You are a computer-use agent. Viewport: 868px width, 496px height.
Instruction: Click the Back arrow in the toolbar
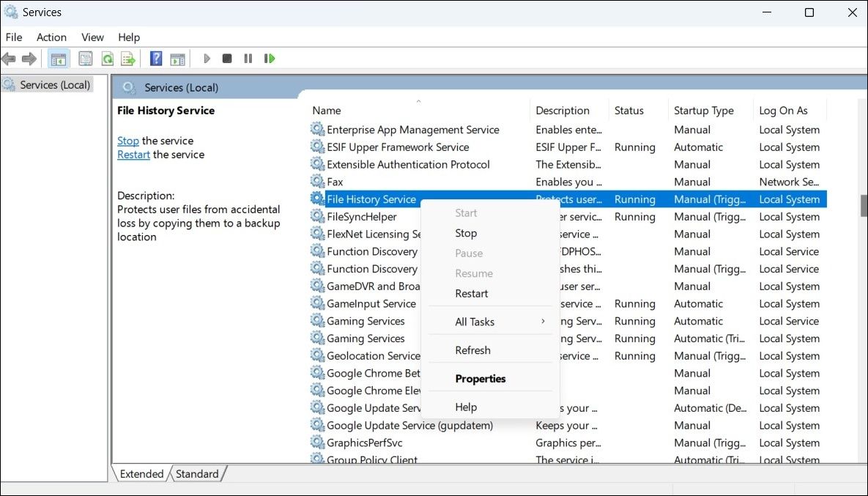tap(8, 58)
